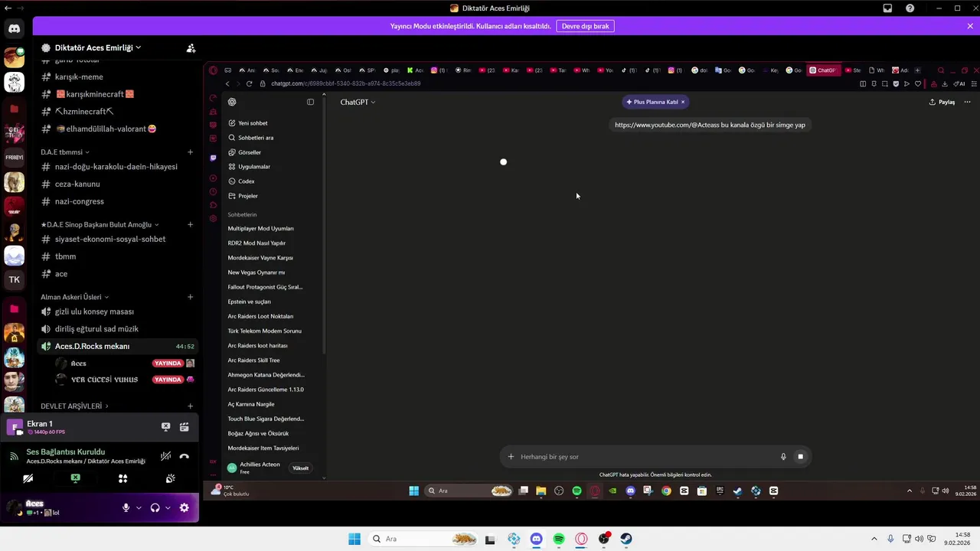Dismiss the streamer mode banner
Screen dimensions: 980x551
pyautogui.click(x=970, y=26)
